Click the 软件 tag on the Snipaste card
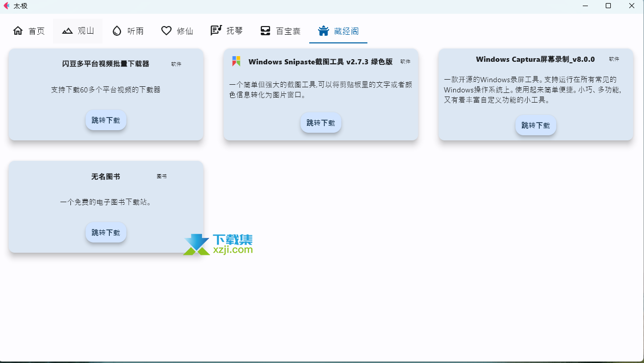The width and height of the screenshot is (644, 363). [x=405, y=62]
